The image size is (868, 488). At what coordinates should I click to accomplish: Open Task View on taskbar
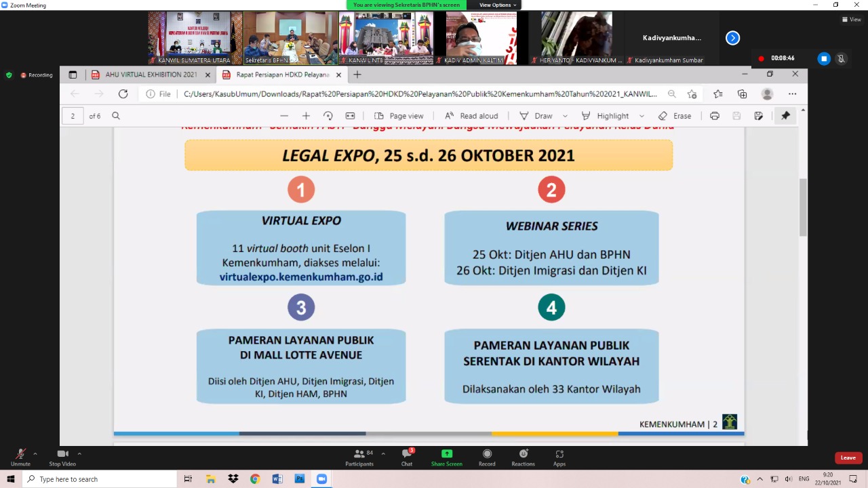pos(188,479)
